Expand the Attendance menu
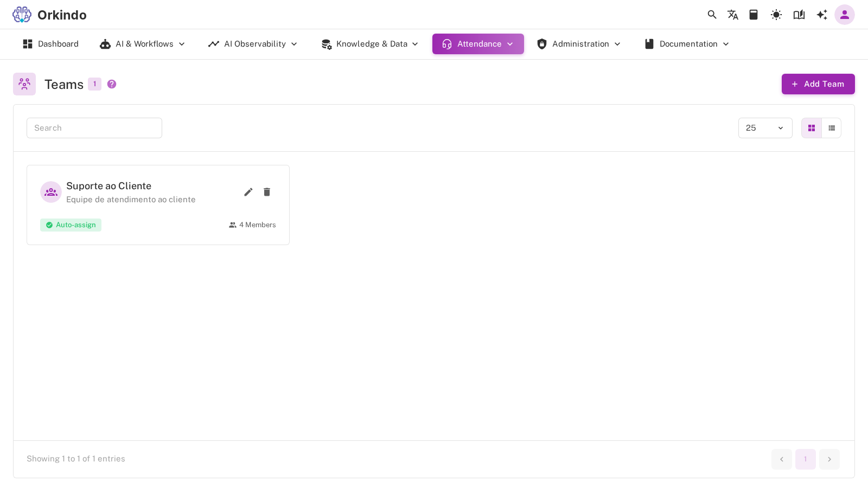868x488 pixels. tap(478, 44)
